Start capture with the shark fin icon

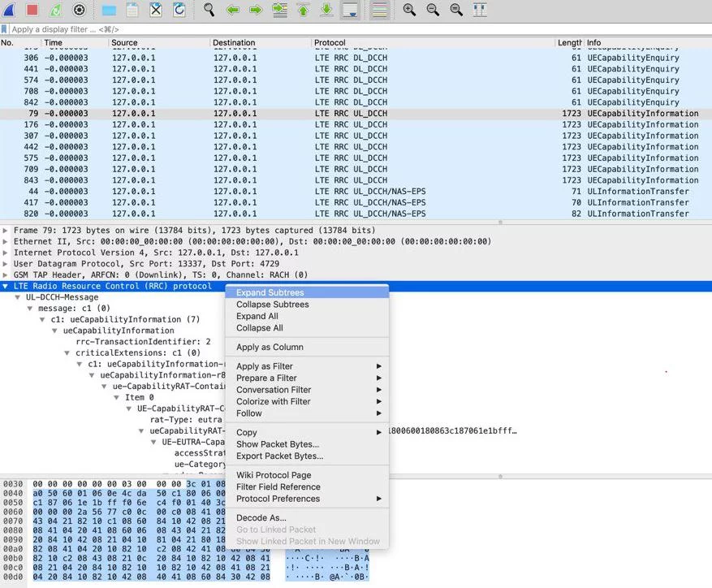pyautogui.click(x=9, y=10)
